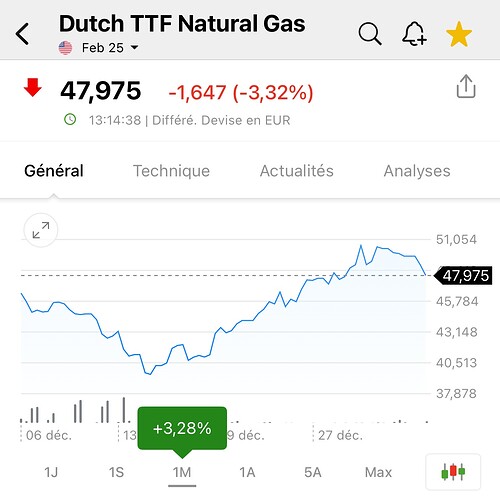Open the Feb 25 contract dropdown
The image size is (500, 500).
click(110, 48)
